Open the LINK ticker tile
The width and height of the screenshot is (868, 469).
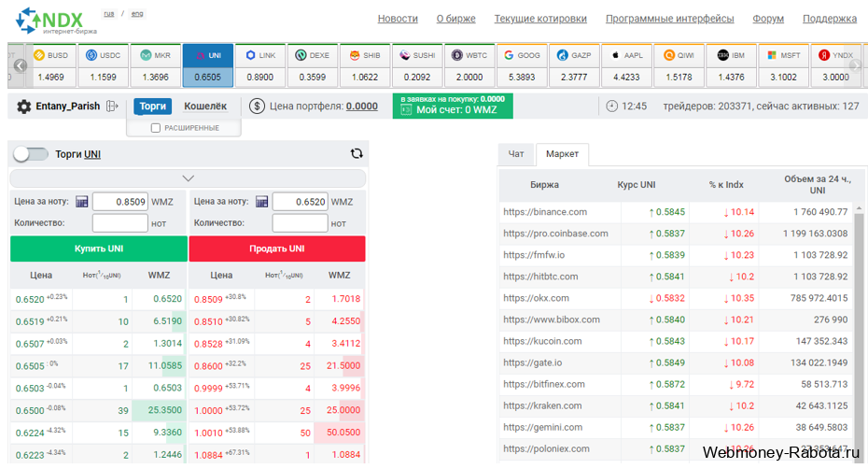[x=260, y=65]
